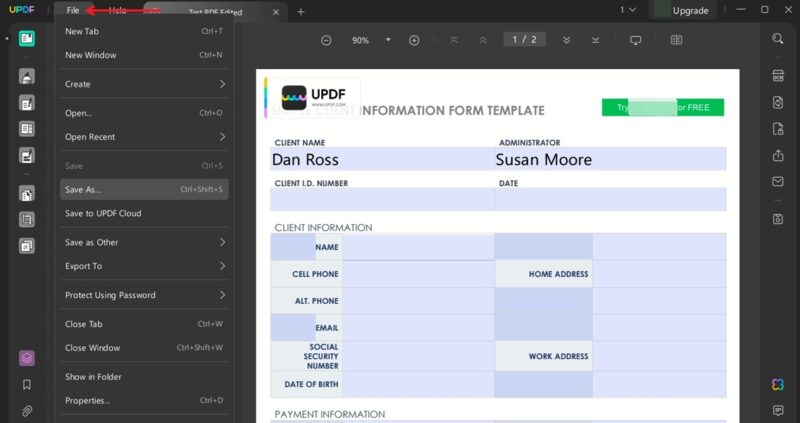
Task: Expand Save as Other submenu
Action: click(x=144, y=242)
